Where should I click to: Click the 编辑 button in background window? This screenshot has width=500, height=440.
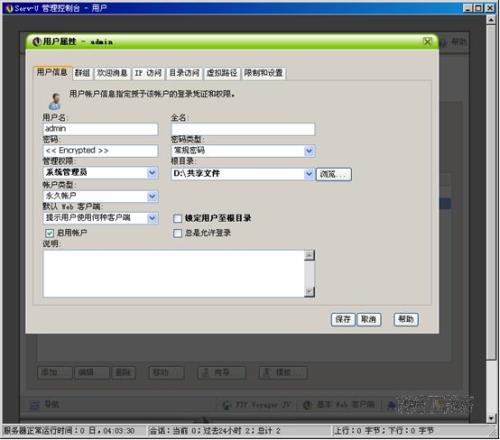pos(92,373)
